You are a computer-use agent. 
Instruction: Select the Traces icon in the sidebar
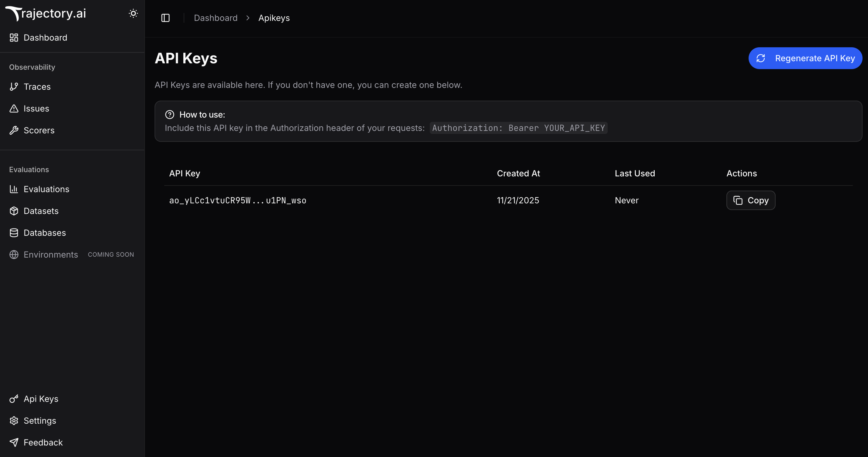pyautogui.click(x=14, y=87)
